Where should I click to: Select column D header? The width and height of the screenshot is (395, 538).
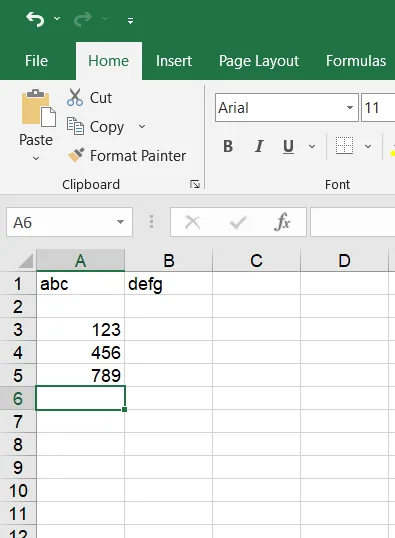344,261
